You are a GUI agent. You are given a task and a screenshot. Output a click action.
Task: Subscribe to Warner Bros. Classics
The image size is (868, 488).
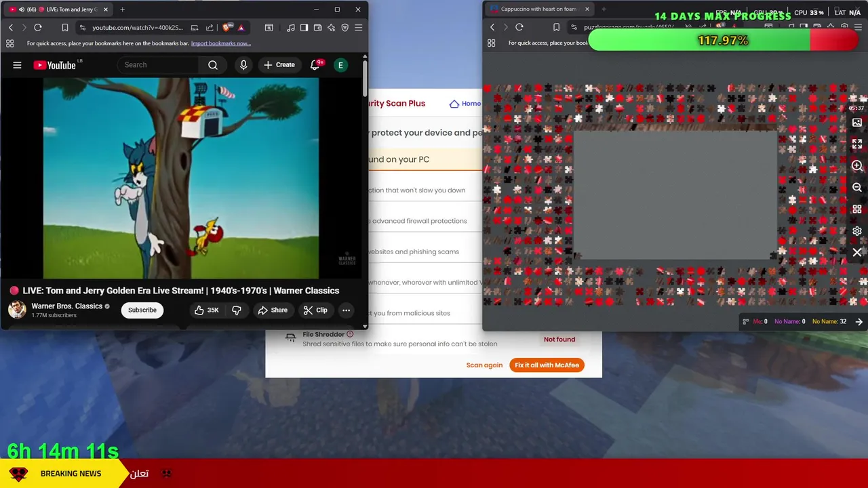[x=142, y=310]
